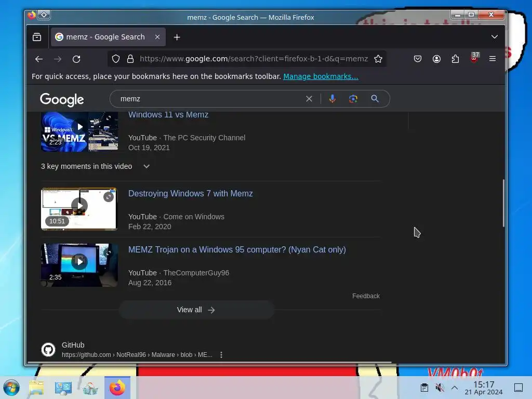Viewport: 532px width, 399px height.
Task: Clear the Google search box text
Action: coord(309,99)
